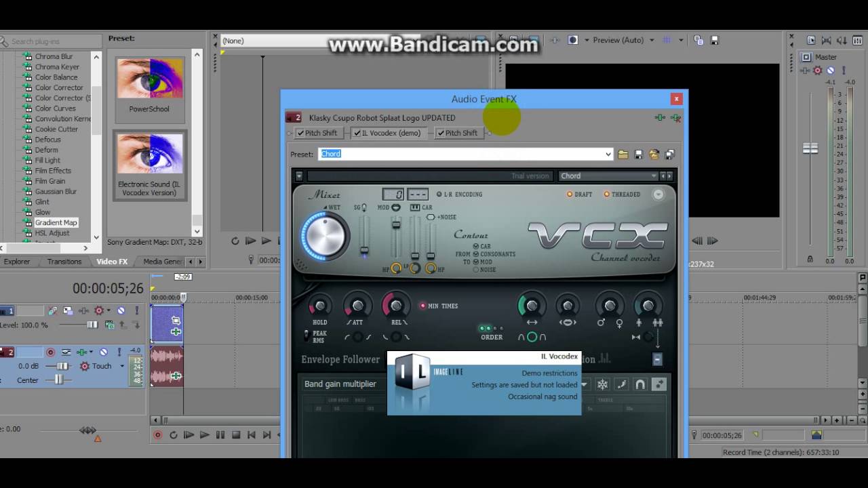Open Track FX on audio track 2

click(x=81, y=352)
